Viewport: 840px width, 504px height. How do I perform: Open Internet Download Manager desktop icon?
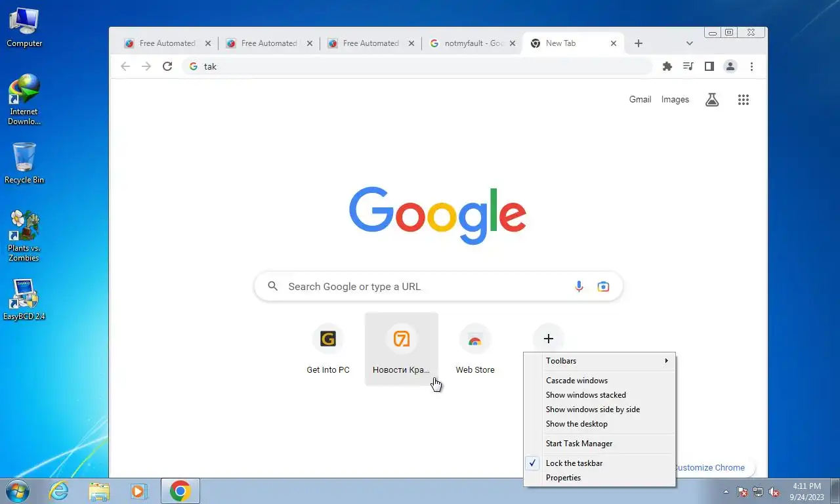(24, 100)
